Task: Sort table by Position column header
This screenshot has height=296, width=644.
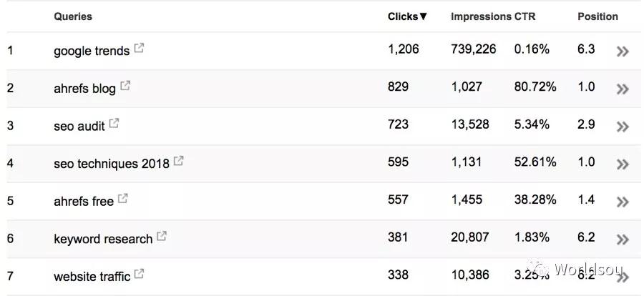Action: pyautogui.click(x=597, y=16)
